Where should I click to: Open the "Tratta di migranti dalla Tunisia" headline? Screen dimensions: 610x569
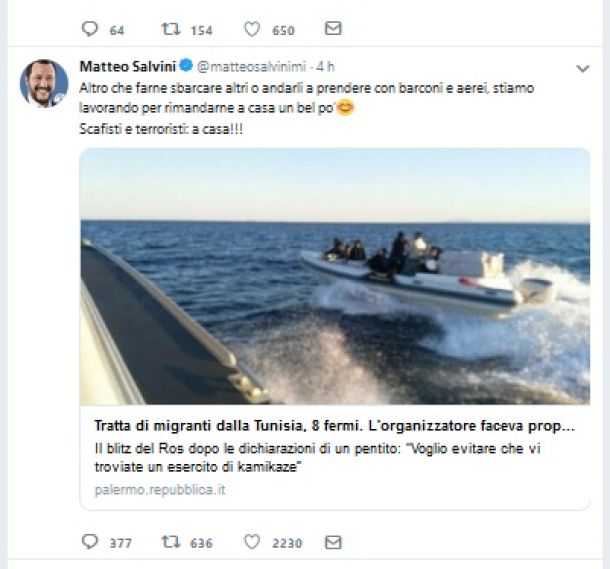[334, 425]
